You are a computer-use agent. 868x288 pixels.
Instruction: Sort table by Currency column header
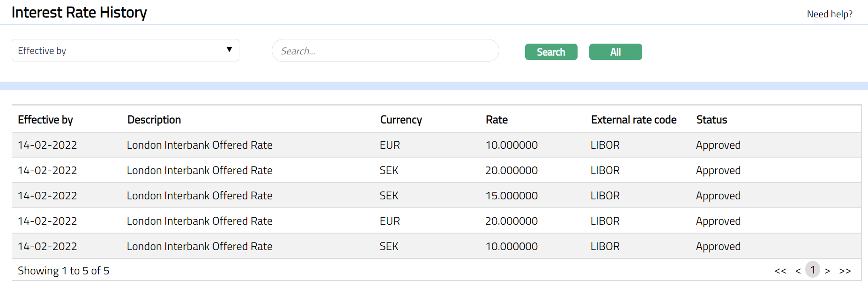click(401, 120)
